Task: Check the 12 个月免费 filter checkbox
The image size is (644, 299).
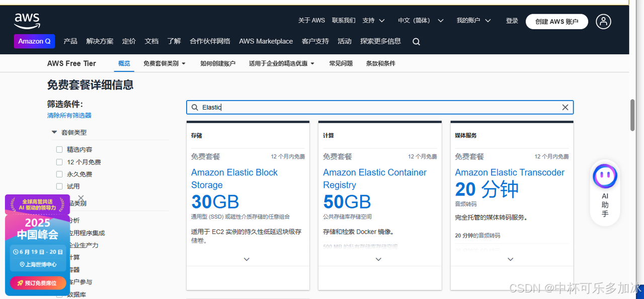Action: 59,162
